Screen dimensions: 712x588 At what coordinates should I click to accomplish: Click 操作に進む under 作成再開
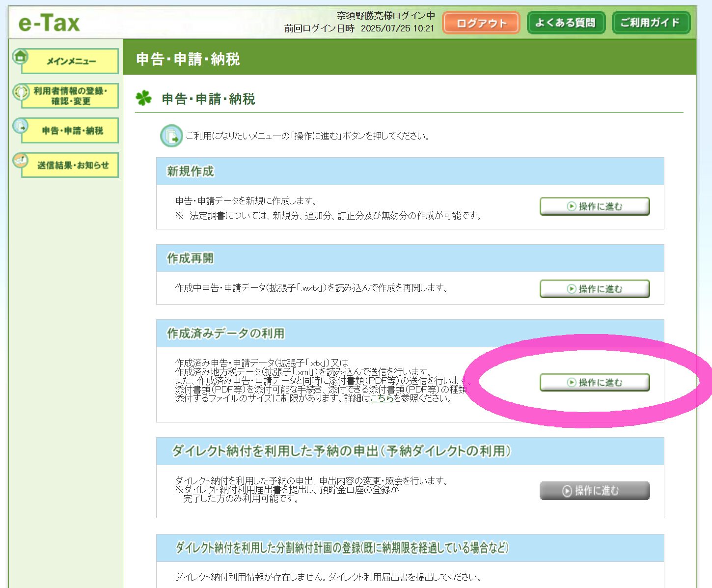(595, 289)
